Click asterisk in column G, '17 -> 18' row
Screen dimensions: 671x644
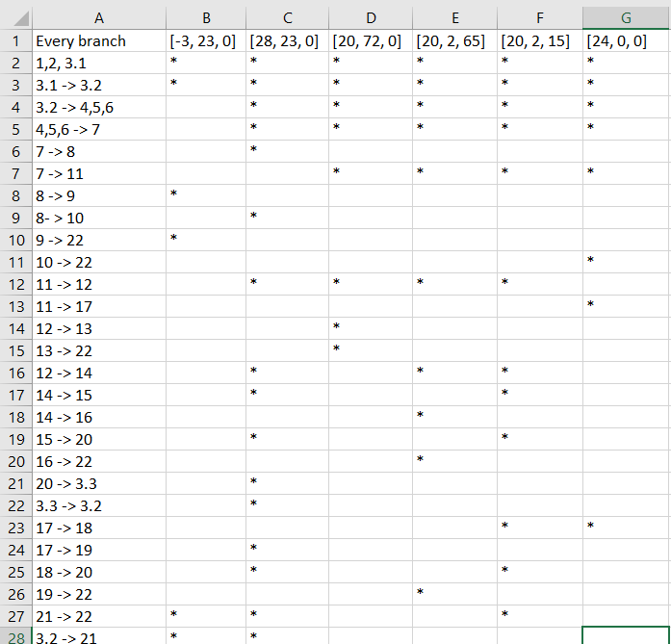[590, 525]
